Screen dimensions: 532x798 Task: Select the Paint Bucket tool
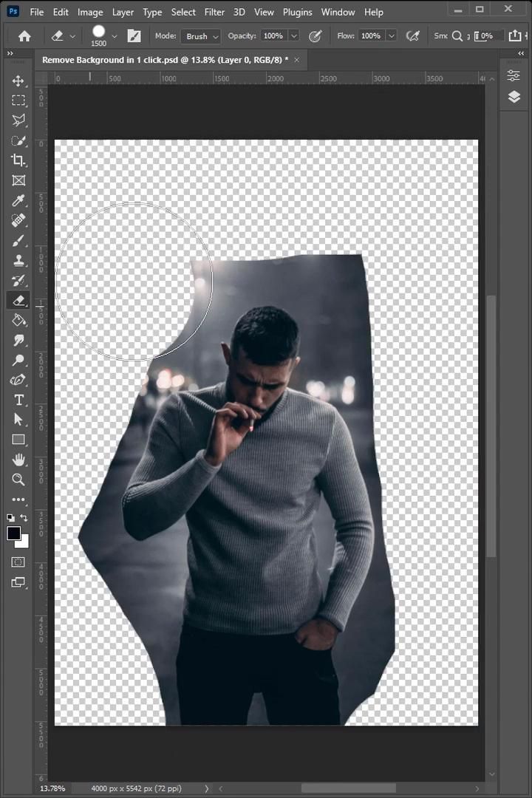point(18,320)
